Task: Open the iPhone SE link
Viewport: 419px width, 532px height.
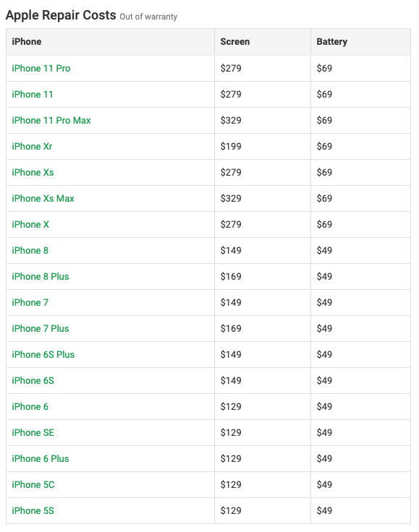Action: click(33, 432)
